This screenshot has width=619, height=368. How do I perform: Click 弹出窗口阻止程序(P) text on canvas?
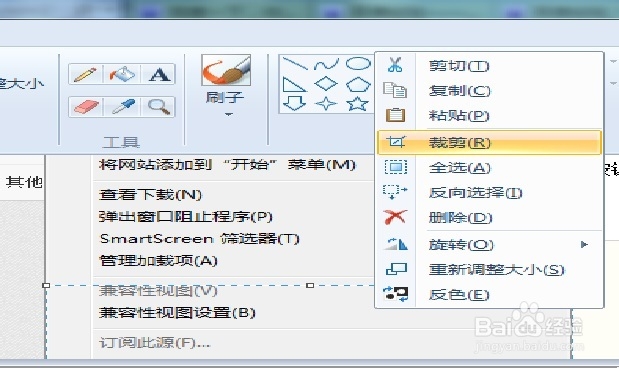pyautogui.click(x=186, y=216)
